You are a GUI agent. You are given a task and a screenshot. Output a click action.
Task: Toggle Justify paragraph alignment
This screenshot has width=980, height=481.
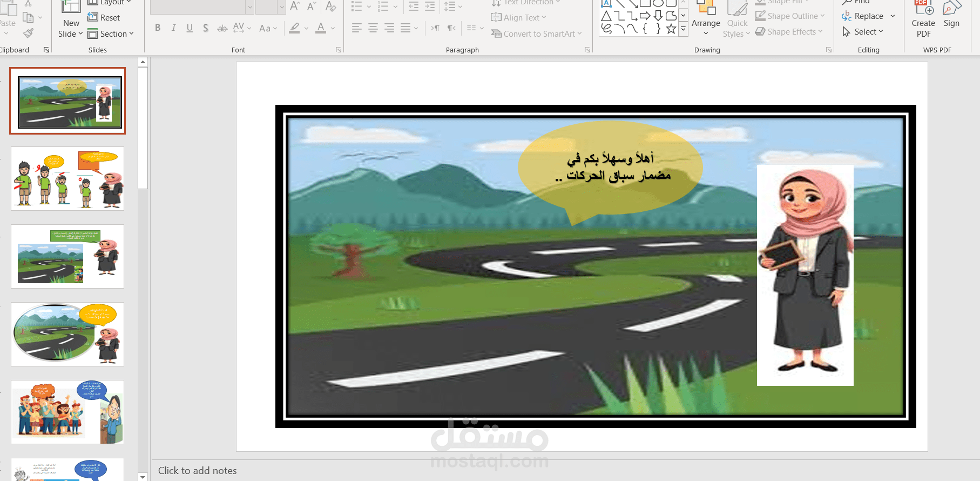405,28
